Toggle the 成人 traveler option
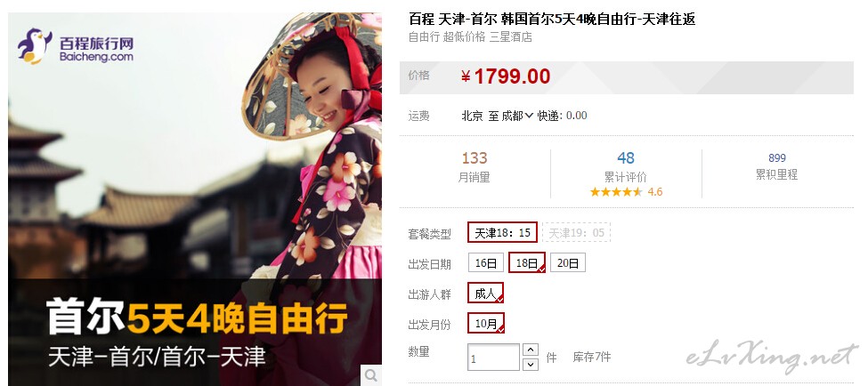The width and height of the screenshot is (868, 386). coord(485,294)
